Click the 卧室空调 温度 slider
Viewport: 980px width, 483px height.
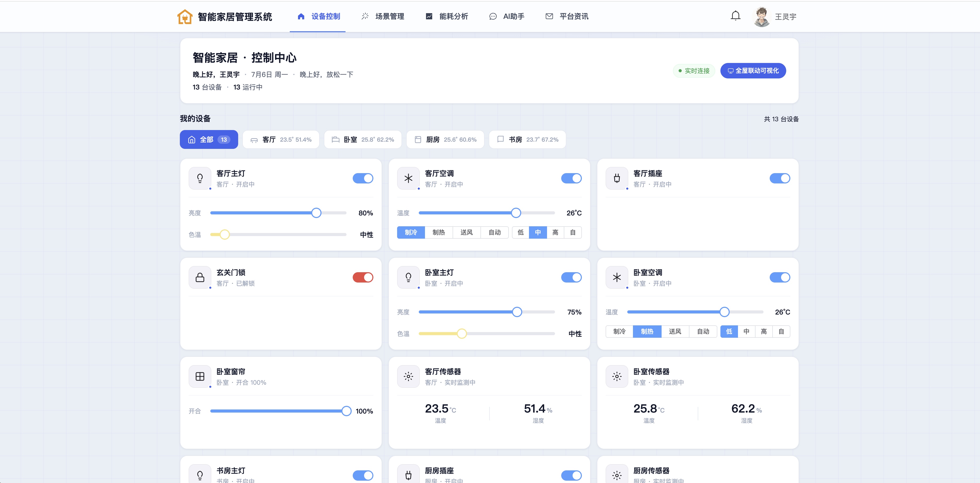695,312
